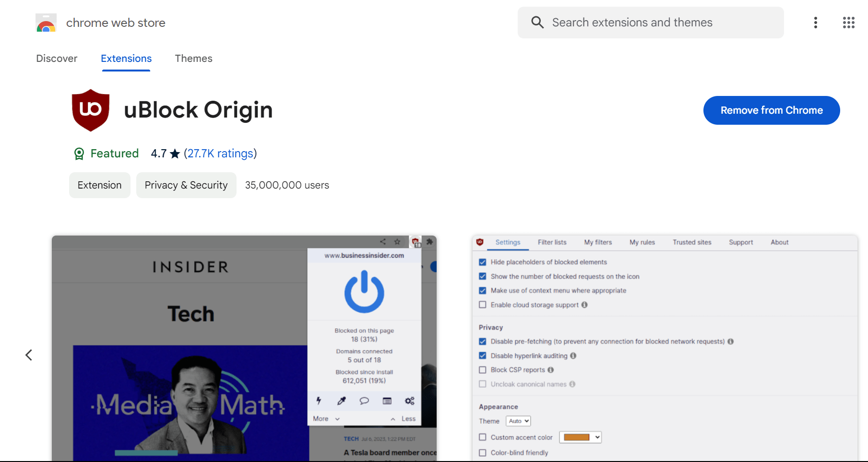Open the Theme Auto dropdown
The image size is (868, 462).
click(518, 421)
